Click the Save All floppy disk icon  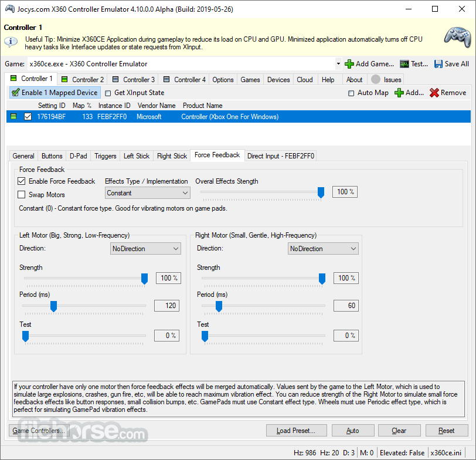(x=438, y=64)
